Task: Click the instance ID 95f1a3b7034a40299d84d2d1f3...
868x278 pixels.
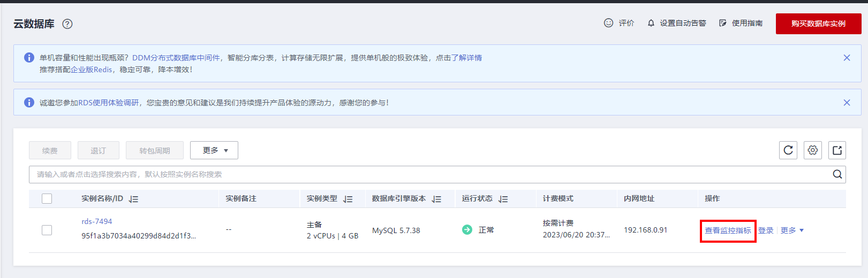Action: pos(139,236)
